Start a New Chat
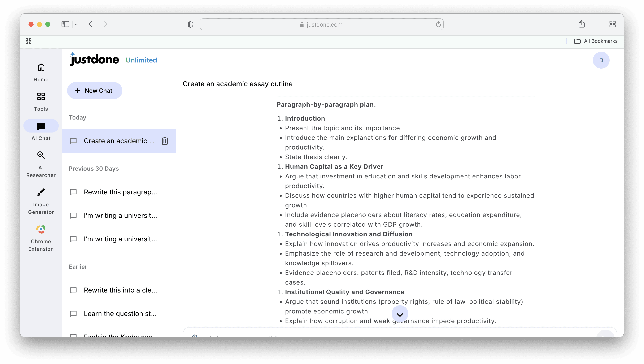The width and height of the screenshot is (644, 364). [x=95, y=90]
